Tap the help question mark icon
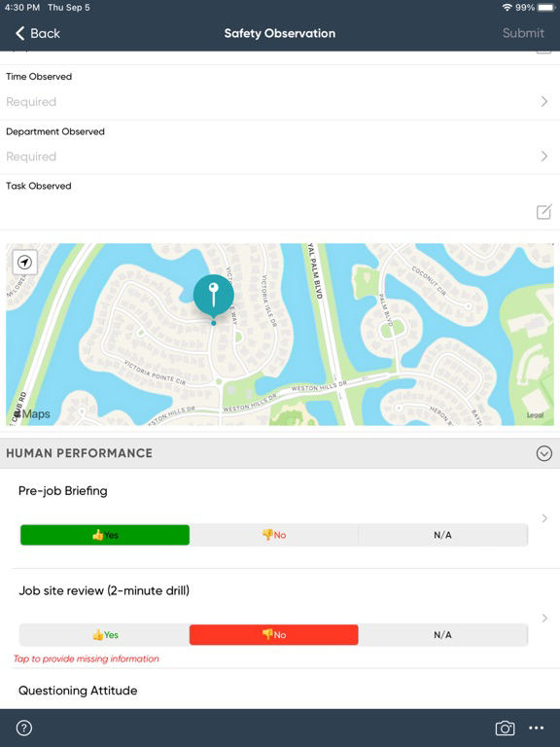 pyautogui.click(x=23, y=728)
